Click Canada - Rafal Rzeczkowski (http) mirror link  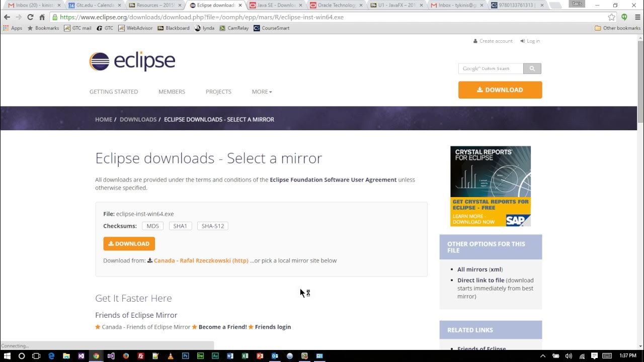coord(201,260)
